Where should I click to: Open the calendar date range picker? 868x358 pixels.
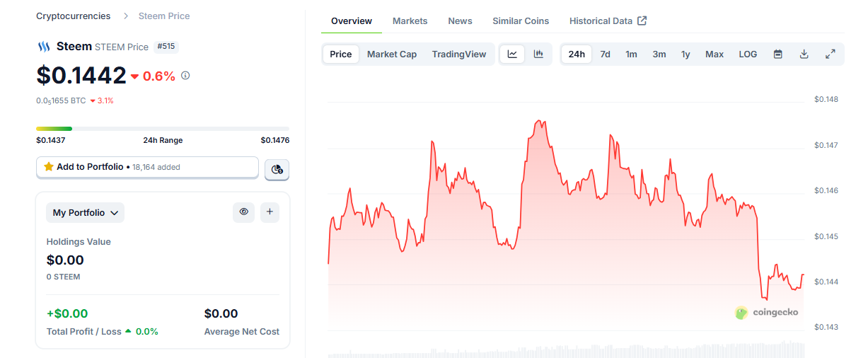pyautogui.click(x=778, y=54)
